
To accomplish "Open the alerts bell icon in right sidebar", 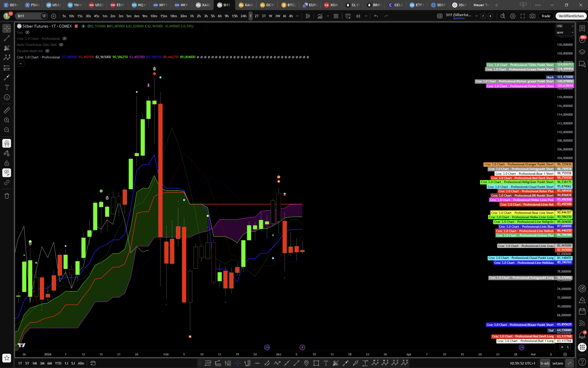I will [x=582, y=335].
